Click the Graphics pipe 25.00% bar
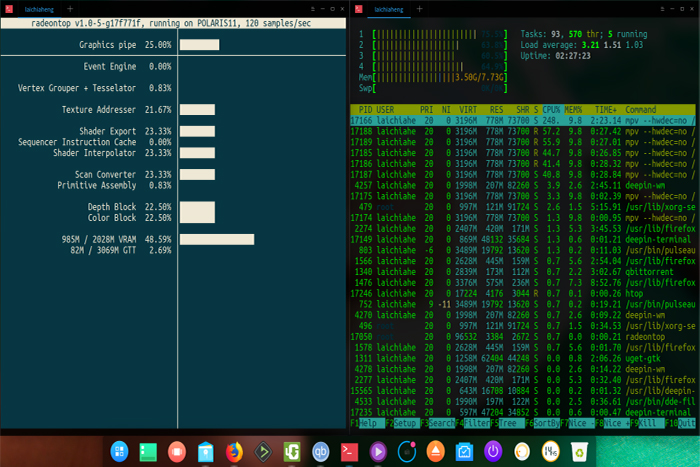The image size is (700, 467). 199,45
